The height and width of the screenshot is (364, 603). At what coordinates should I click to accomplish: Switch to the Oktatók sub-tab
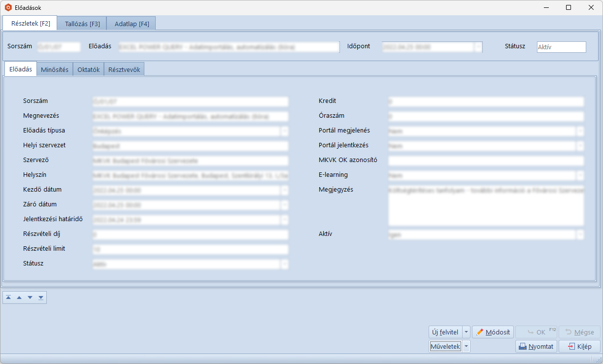coord(89,69)
